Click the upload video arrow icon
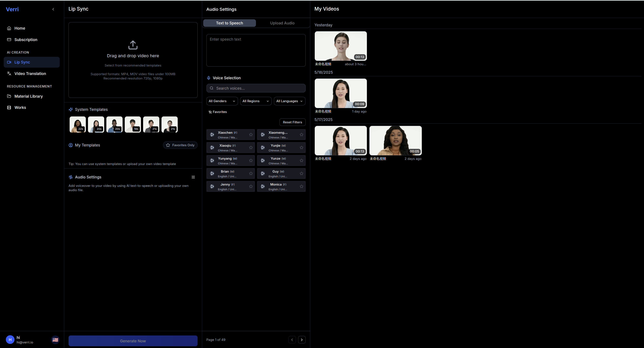Image resolution: width=644 pixels, height=348 pixels. (x=133, y=45)
